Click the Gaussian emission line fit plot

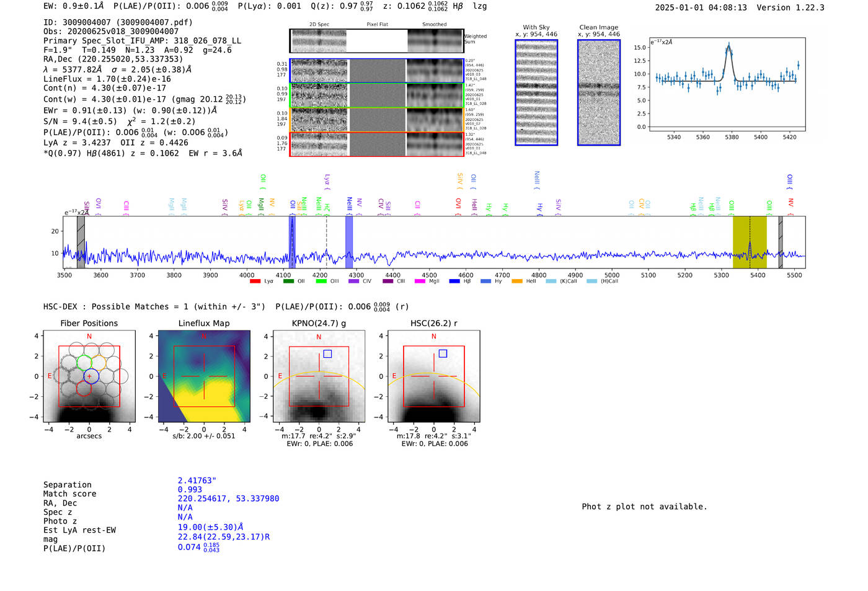pos(727,84)
